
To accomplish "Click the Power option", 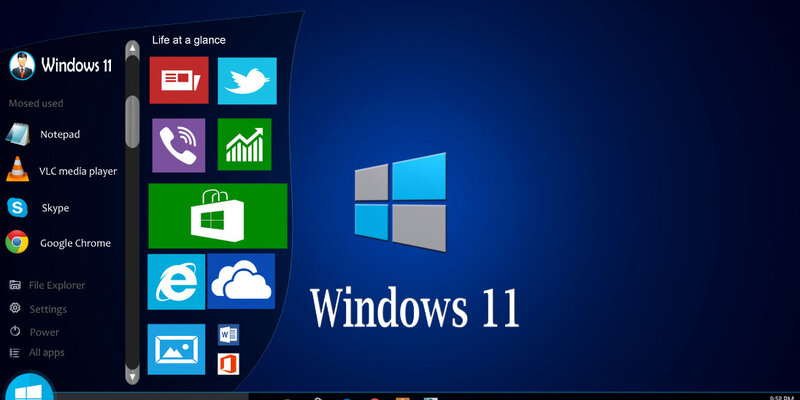I will (x=34, y=332).
